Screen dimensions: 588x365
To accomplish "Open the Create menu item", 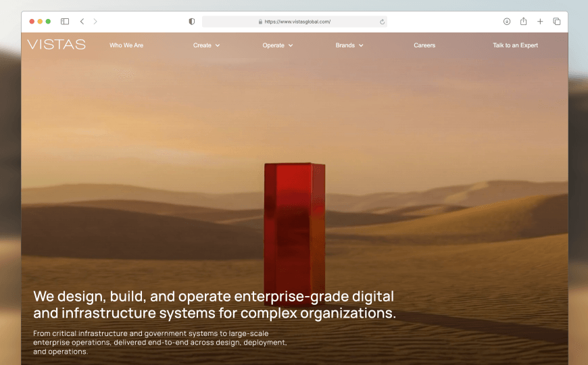I will pos(202,45).
